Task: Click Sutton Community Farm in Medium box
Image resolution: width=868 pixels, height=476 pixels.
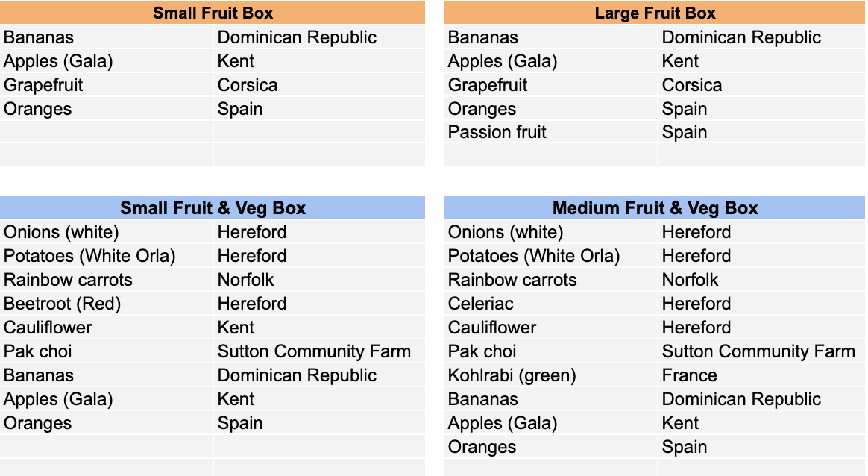Action: pos(761,351)
